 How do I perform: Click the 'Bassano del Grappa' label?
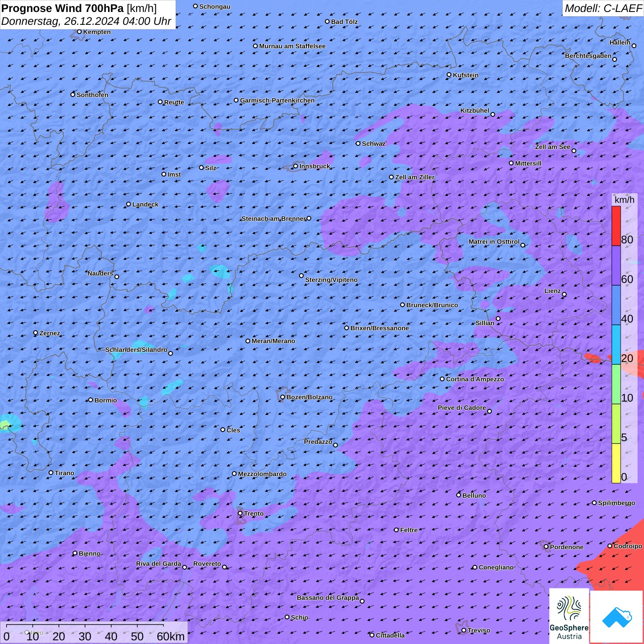click(328, 598)
